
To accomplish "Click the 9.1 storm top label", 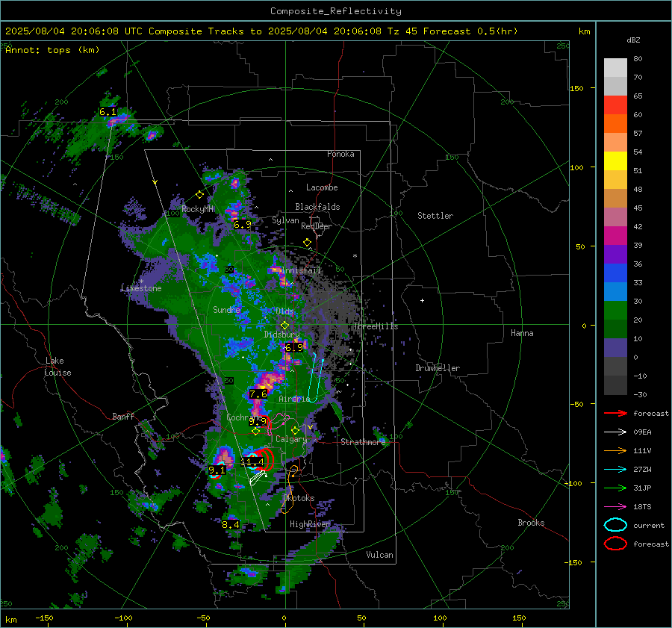I will (217, 470).
